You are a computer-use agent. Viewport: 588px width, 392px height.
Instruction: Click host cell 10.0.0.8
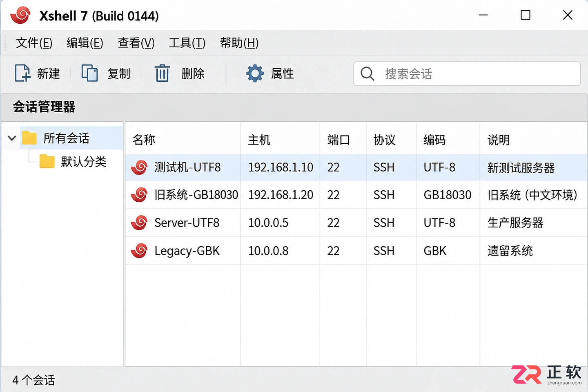[x=268, y=250]
